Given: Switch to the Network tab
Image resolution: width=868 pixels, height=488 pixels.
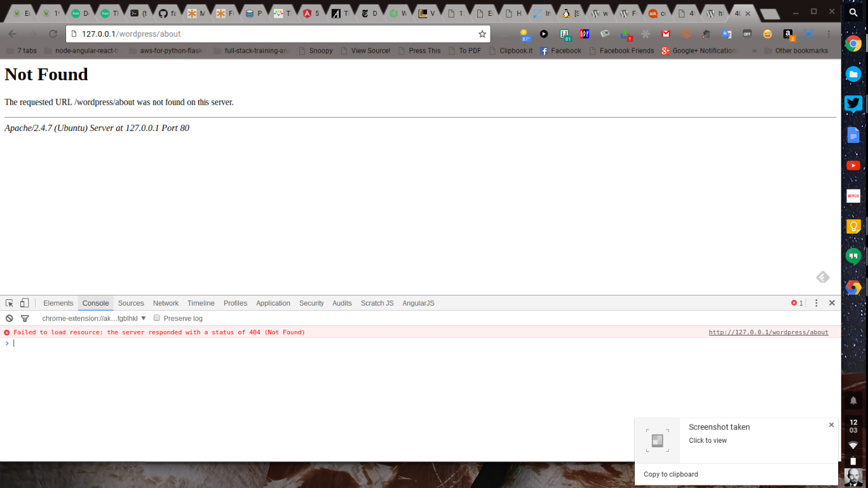Looking at the screenshot, I should point(165,303).
